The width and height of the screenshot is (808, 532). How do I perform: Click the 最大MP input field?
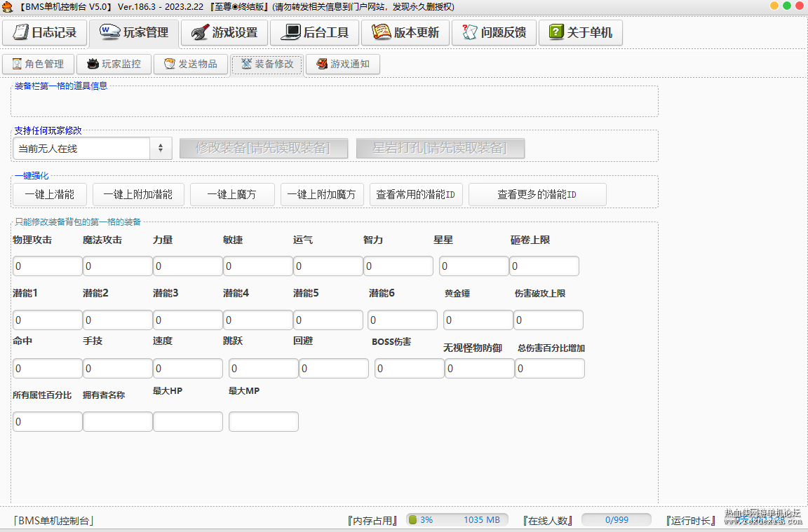(263, 422)
